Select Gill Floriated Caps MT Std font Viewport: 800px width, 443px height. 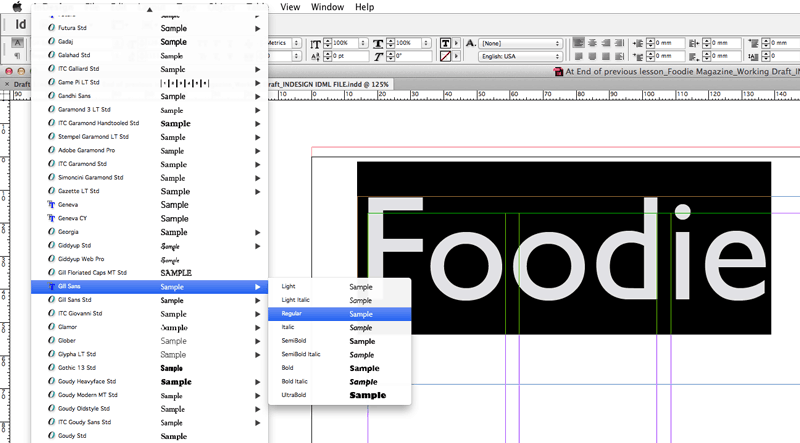pyautogui.click(x=149, y=273)
